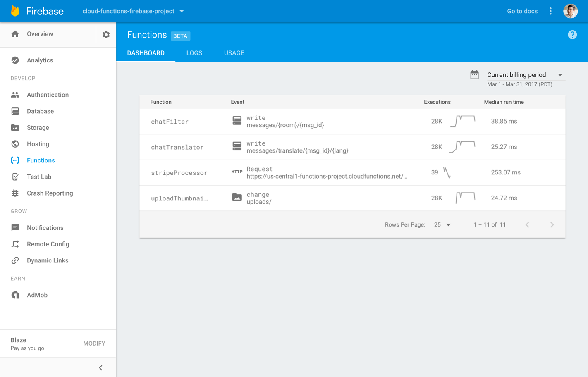588x377 pixels.
Task: Click the Remote Config icon
Action: click(x=15, y=244)
